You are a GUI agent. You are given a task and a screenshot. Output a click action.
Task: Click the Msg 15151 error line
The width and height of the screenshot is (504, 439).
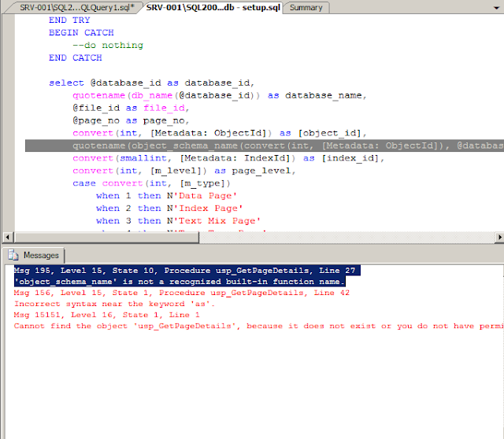click(107, 315)
